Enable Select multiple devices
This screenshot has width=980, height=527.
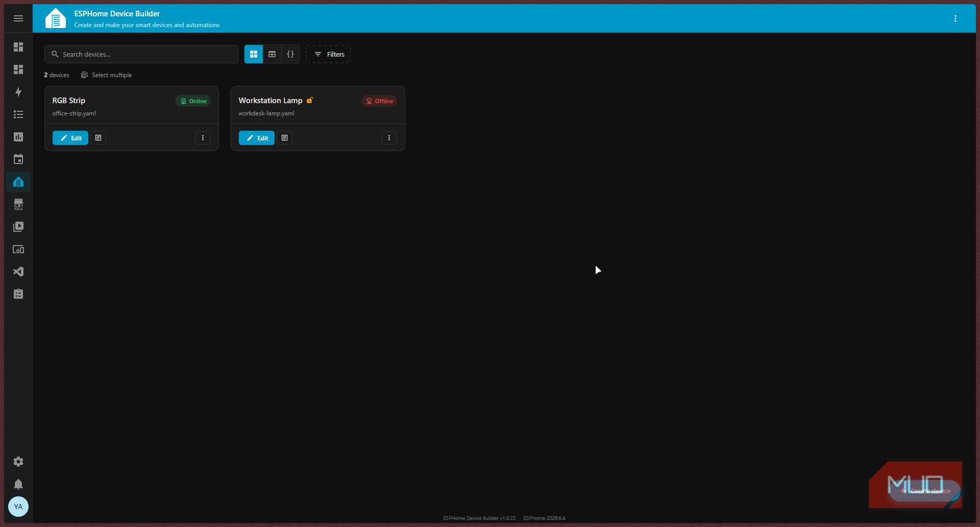pos(107,75)
